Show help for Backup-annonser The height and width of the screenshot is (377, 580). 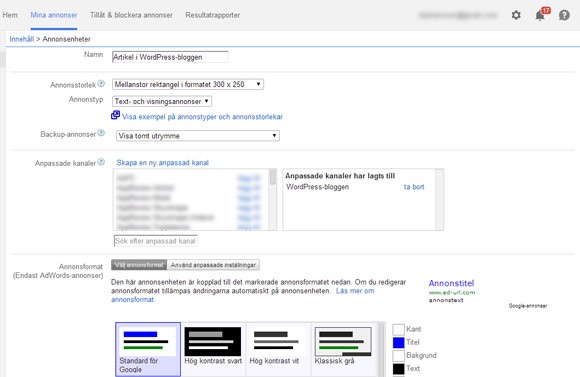(101, 133)
